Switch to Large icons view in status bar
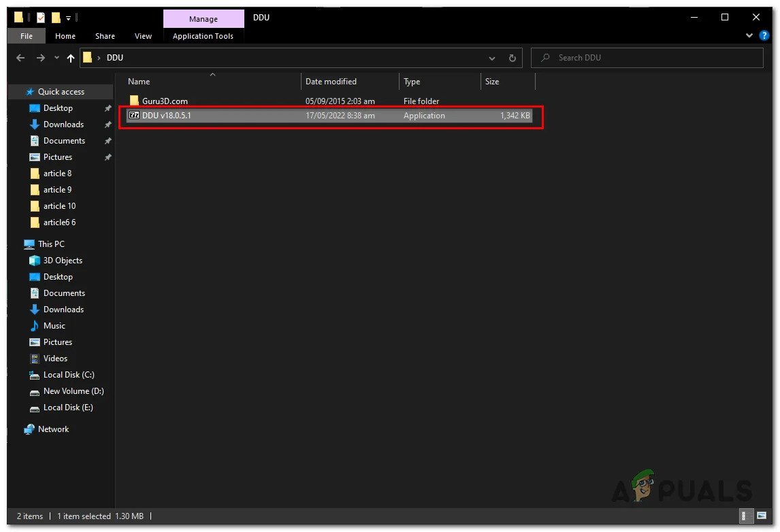 click(761, 516)
